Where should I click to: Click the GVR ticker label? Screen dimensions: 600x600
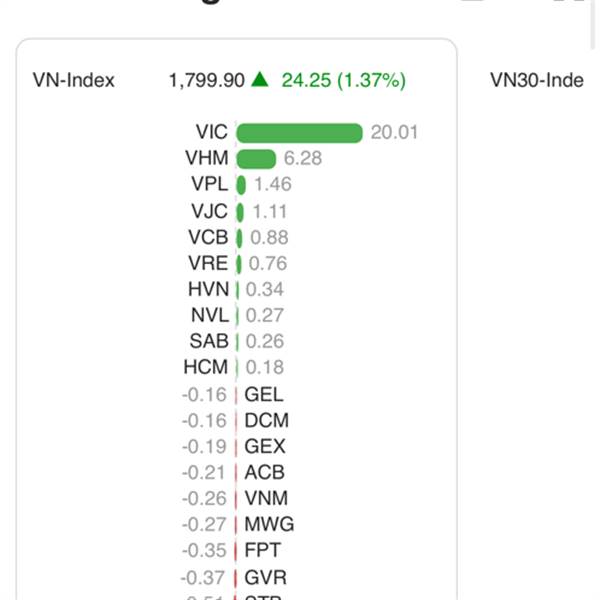click(265, 577)
